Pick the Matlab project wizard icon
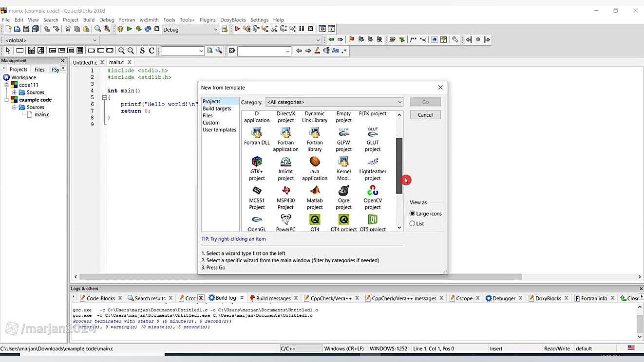Screen dimensions: 644x362 coord(315,191)
